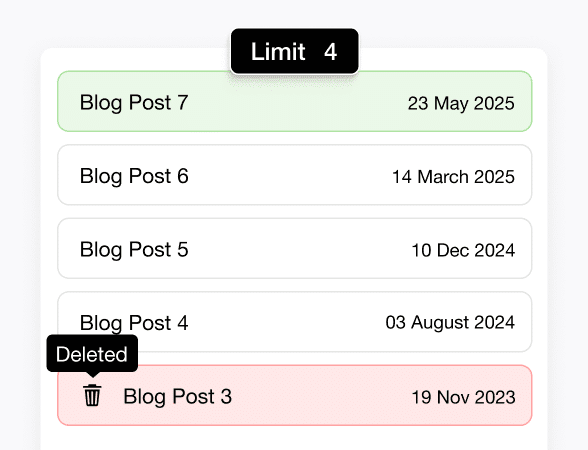This screenshot has width=588, height=450.
Task: Select the Blog Post 6 title
Action: click(134, 176)
